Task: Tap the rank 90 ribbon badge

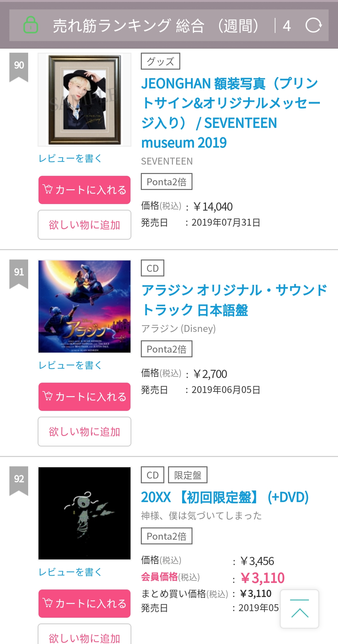Action: (x=19, y=66)
